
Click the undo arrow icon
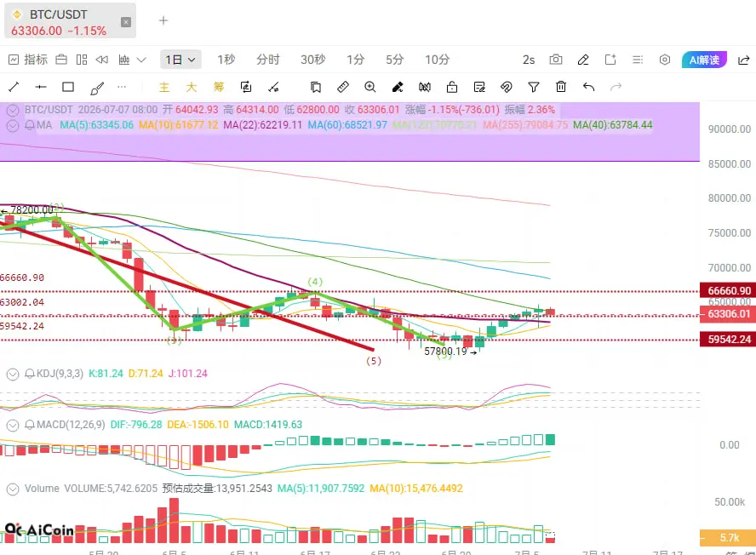point(588,87)
